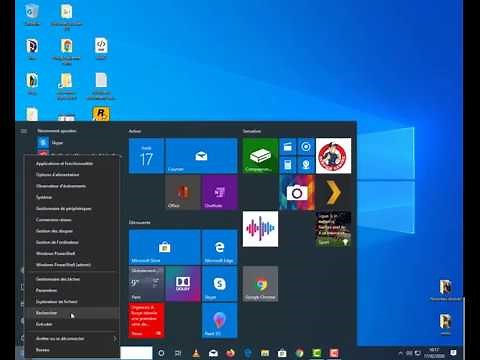Launch the Plex tile with orange chevron

[333, 193]
